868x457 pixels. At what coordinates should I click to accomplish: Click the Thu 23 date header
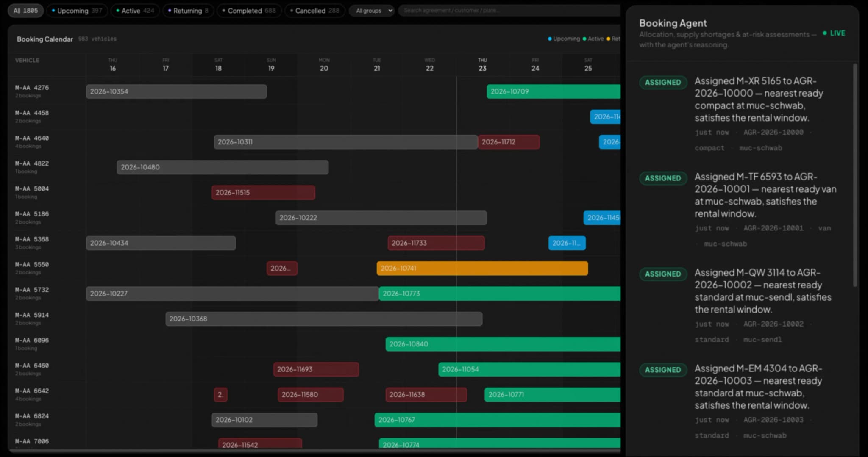pyautogui.click(x=482, y=65)
